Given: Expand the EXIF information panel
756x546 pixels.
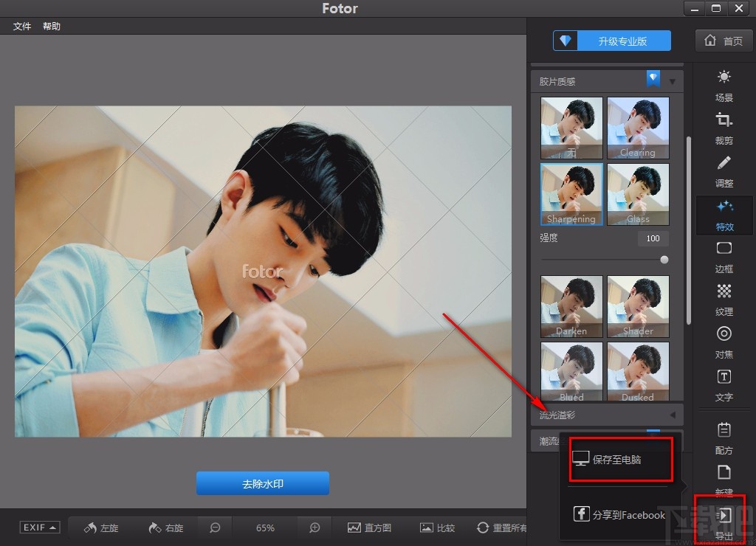Looking at the screenshot, I should pos(39,527).
